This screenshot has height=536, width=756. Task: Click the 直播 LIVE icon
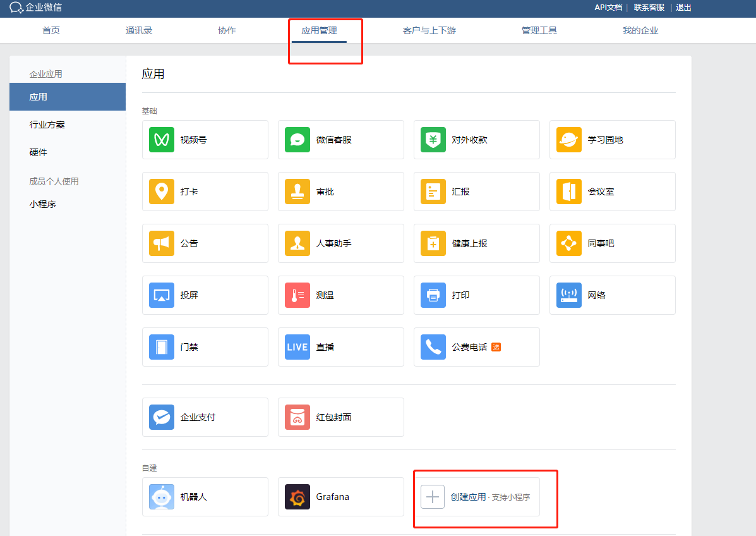(297, 347)
